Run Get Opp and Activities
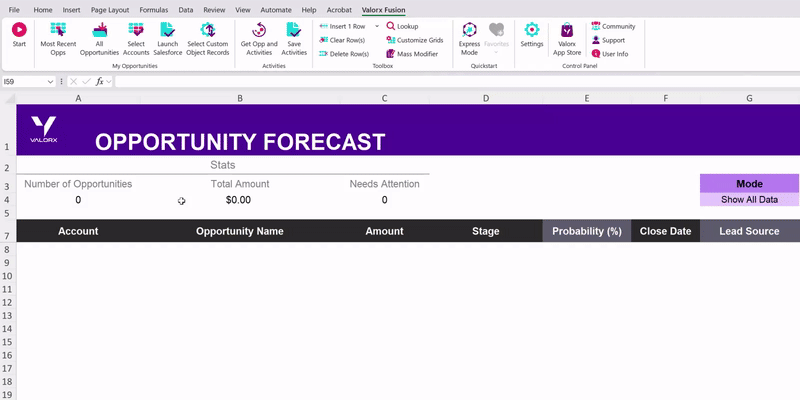 click(x=259, y=39)
